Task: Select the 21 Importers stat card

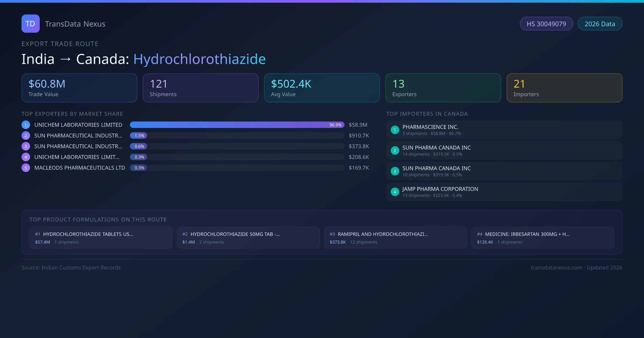Action: coord(564,88)
